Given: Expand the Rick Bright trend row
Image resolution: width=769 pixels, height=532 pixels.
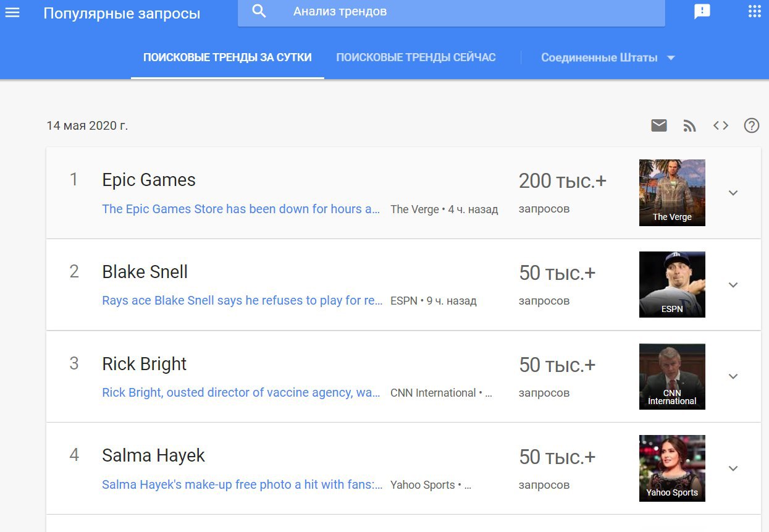Looking at the screenshot, I should [x=733, y=376].
